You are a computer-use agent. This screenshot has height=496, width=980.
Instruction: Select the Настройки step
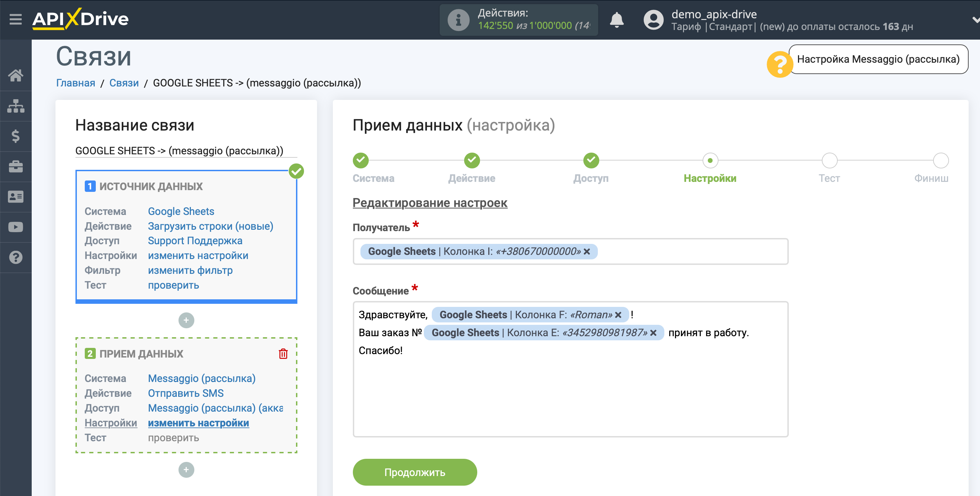coord(710,161)
